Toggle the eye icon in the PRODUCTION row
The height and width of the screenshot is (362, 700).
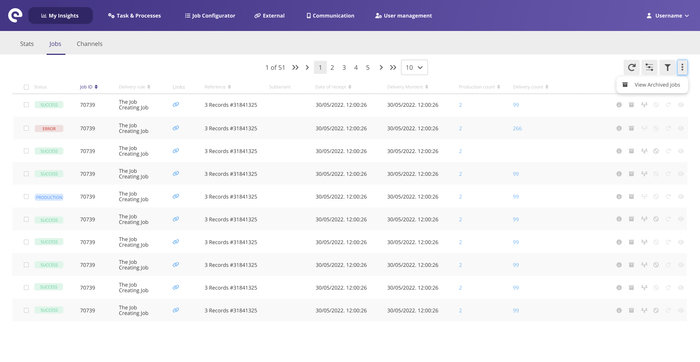[x=680, y=196]
